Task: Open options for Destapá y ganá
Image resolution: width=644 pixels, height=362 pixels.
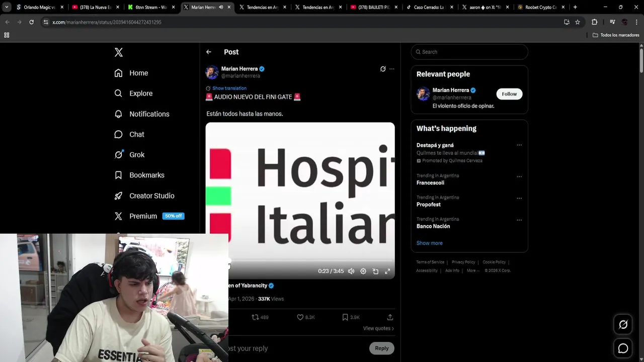Action: click(519, 145)
